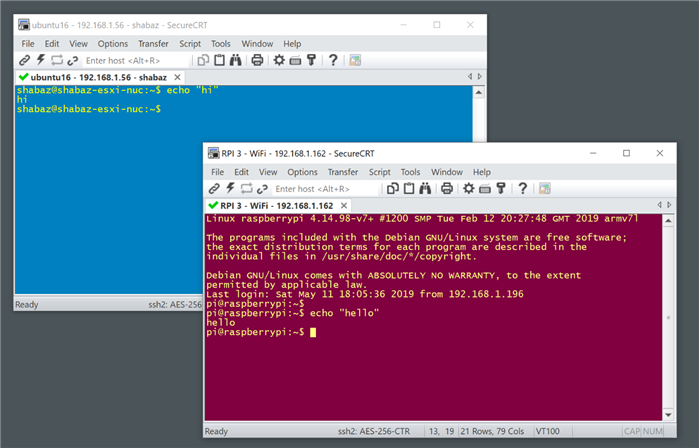Open Window menu in ubuntu16 window
The image size is (699, 448).
click(x=257, y=44)
